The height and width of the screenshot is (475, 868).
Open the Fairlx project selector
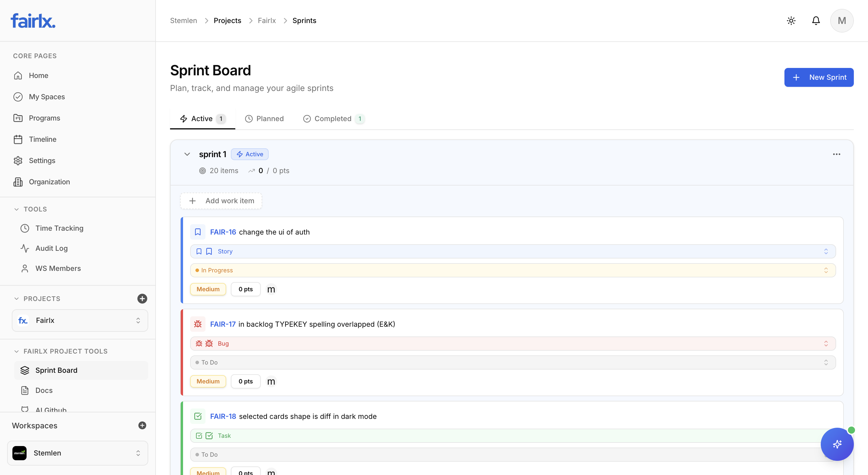80,320
